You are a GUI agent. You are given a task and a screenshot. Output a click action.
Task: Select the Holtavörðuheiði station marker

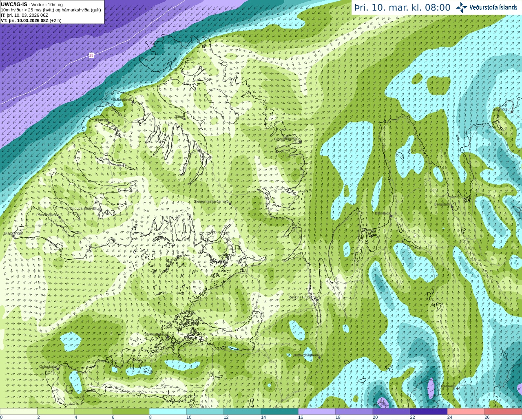[319, 358]
